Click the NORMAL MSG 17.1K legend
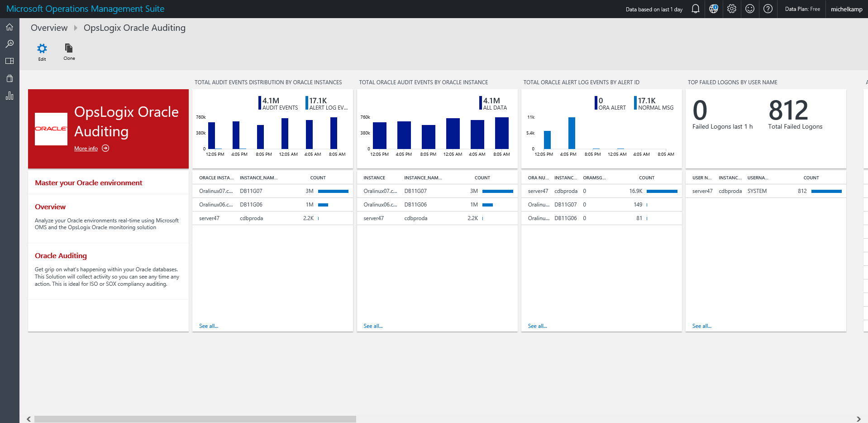Image resolution: width=868 pixels, height=423 pixels. click(x=654, y=103)
